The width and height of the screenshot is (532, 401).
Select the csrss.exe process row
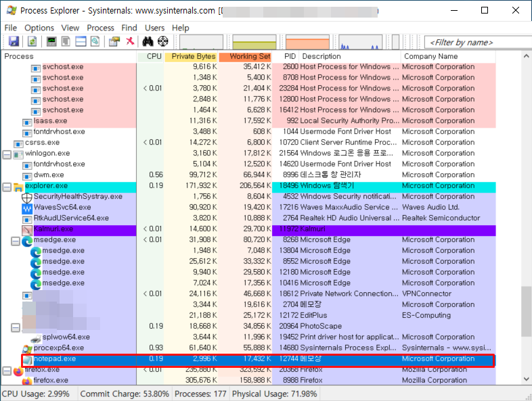point(248,143)
